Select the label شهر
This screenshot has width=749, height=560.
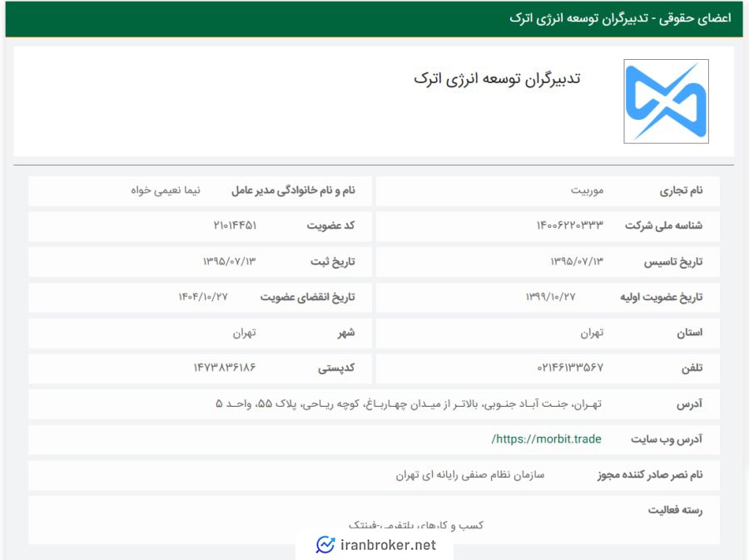coord(346,333)
